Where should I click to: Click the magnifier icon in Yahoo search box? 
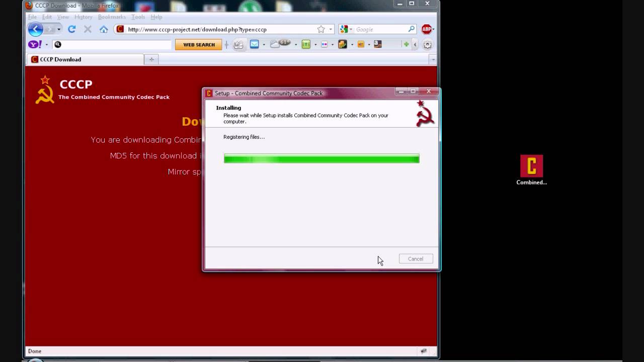pos(58,45)
